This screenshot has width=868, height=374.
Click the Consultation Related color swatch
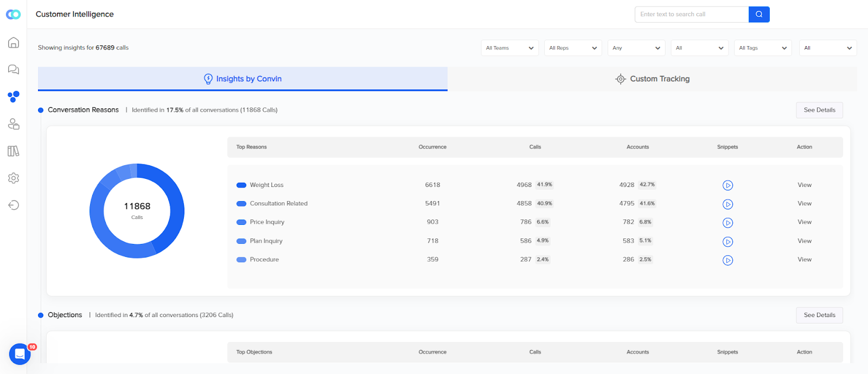pyautogui.click(x=241, y=204)
